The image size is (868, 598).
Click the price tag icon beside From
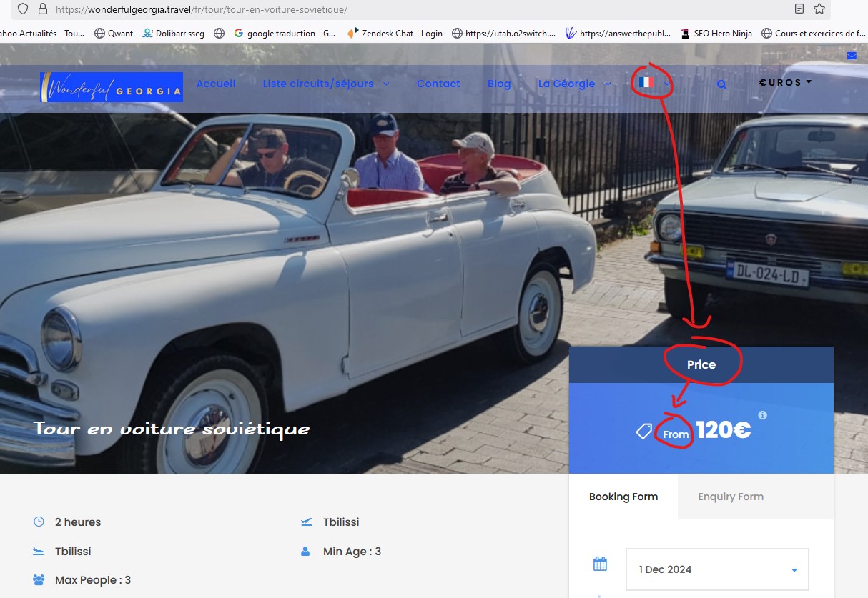tap(644, 432)
